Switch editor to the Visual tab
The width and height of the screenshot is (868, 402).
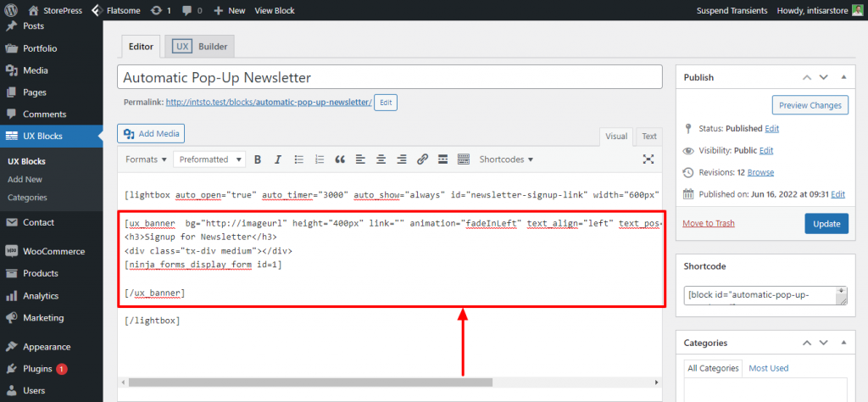[x=616, y=137]
